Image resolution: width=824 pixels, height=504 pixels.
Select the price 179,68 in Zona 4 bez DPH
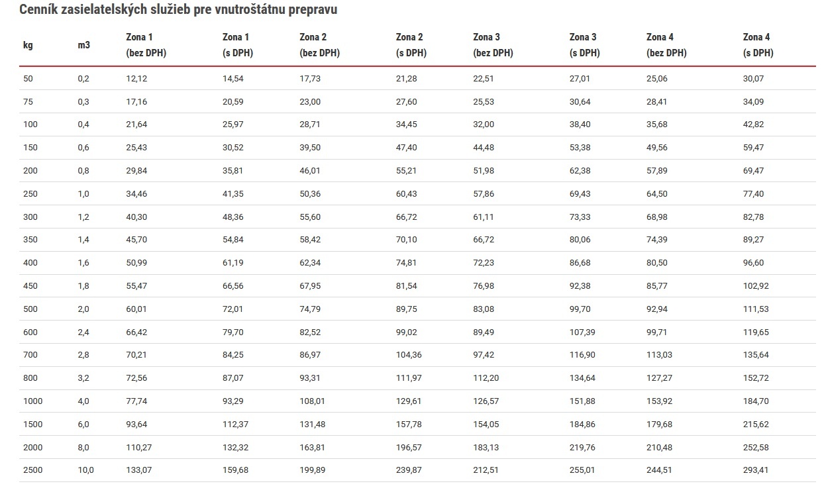660,425
